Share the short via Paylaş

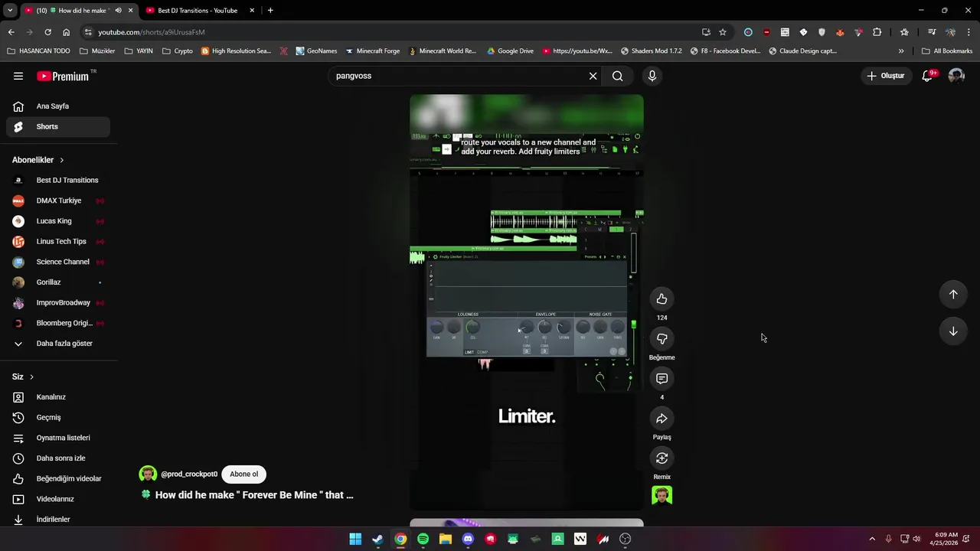(x=661, y=419)
